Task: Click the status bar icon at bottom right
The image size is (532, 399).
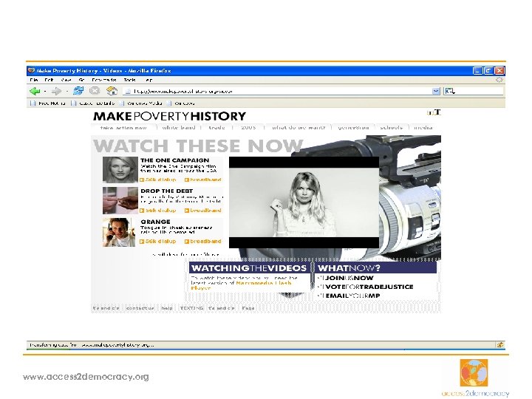Action: pos(499,345)
